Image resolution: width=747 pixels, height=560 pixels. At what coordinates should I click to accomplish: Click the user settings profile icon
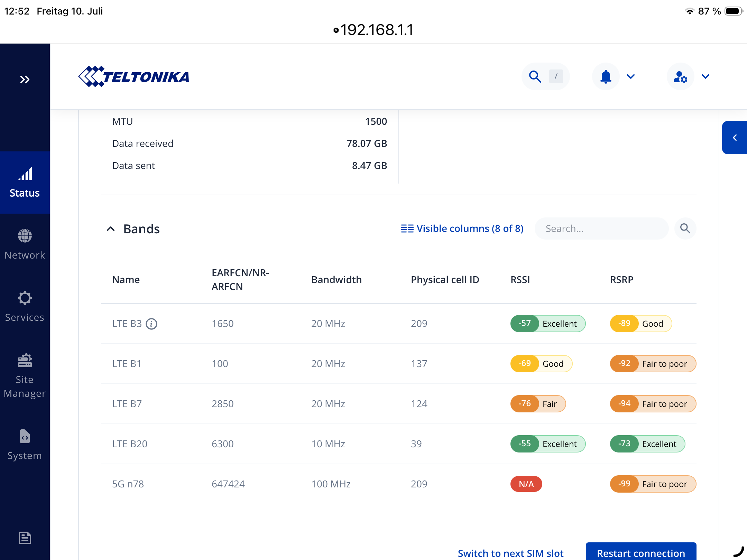680,77
